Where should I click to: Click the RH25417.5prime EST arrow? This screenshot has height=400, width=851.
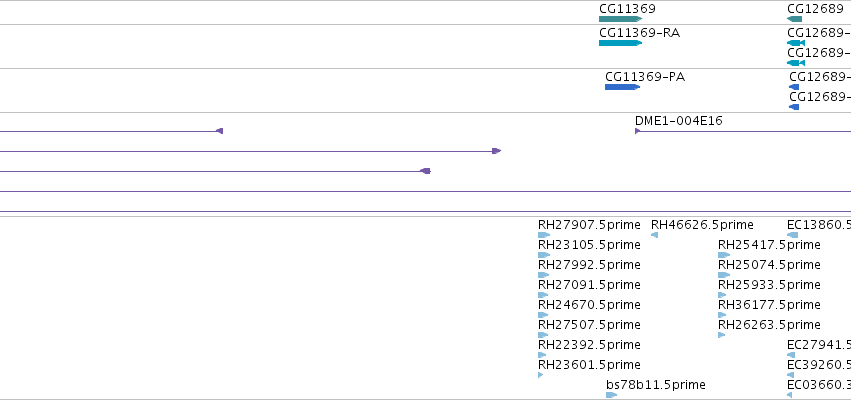tap(724, 255)
